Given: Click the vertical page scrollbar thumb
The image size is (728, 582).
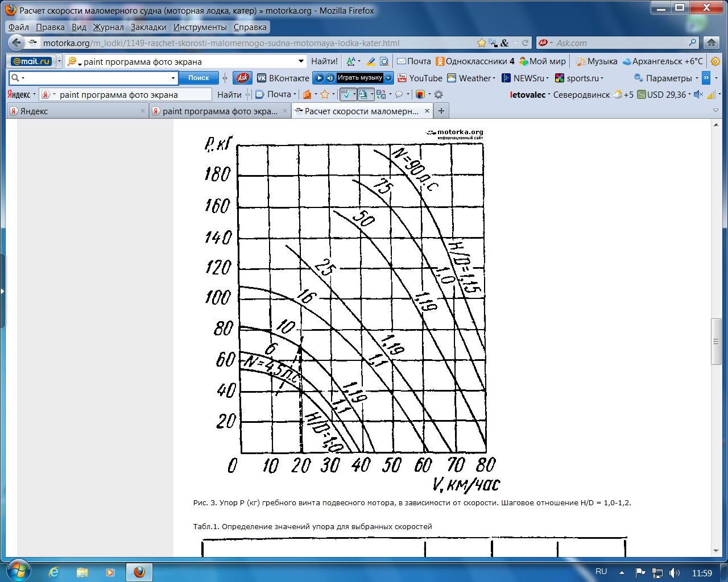Looking at the screenshot, I should coord(716,341).
